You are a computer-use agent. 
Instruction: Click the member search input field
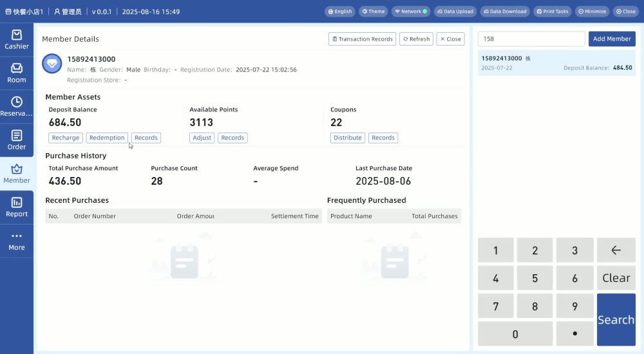coord(531,39)
